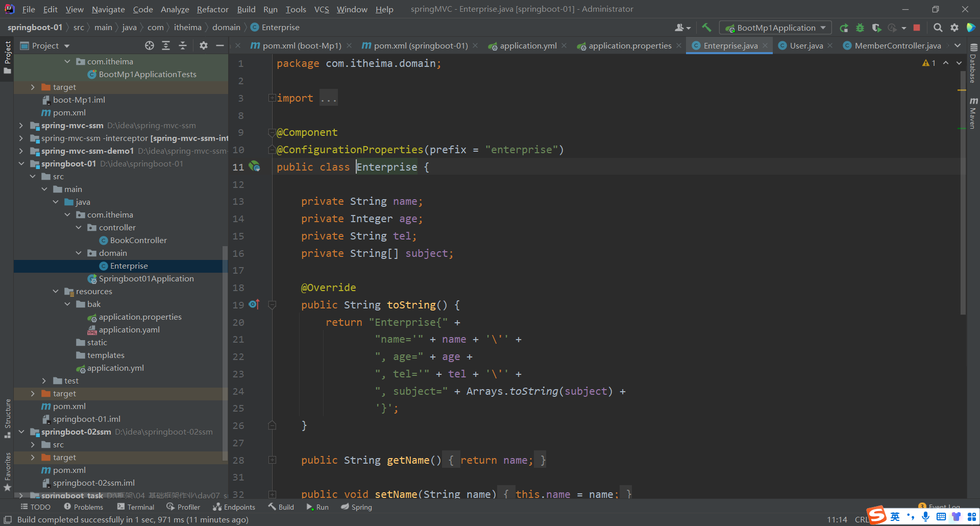This screenshot has width=980, height=526.
Task: Show hidden editor tabs dropdown
Action: click(958, 45)
